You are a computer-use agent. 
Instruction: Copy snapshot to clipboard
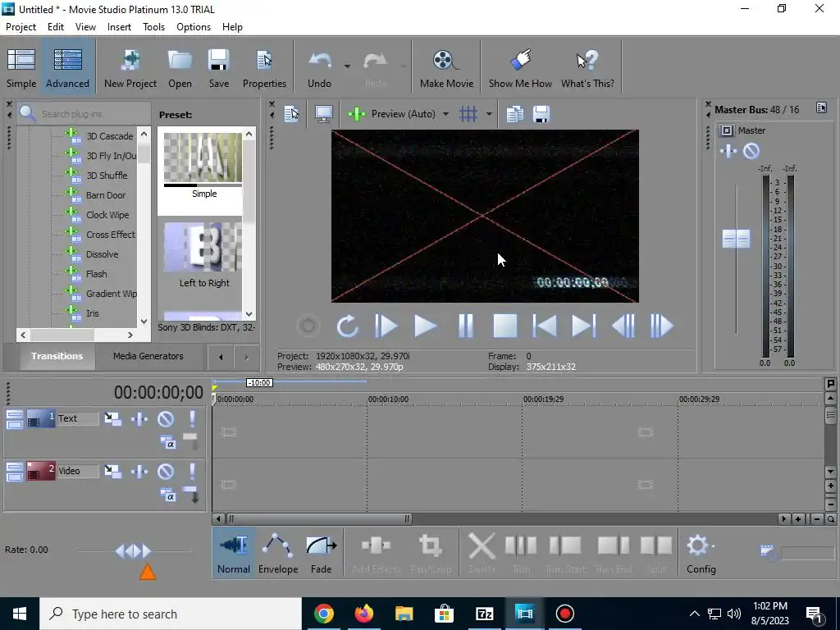[514, 114]
